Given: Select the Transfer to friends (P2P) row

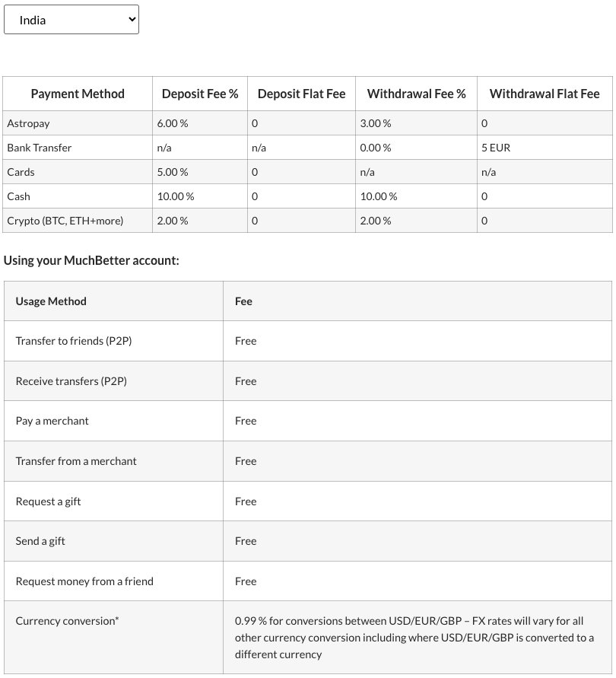Looking at the screenshot, I should click(x=308, y=341).
